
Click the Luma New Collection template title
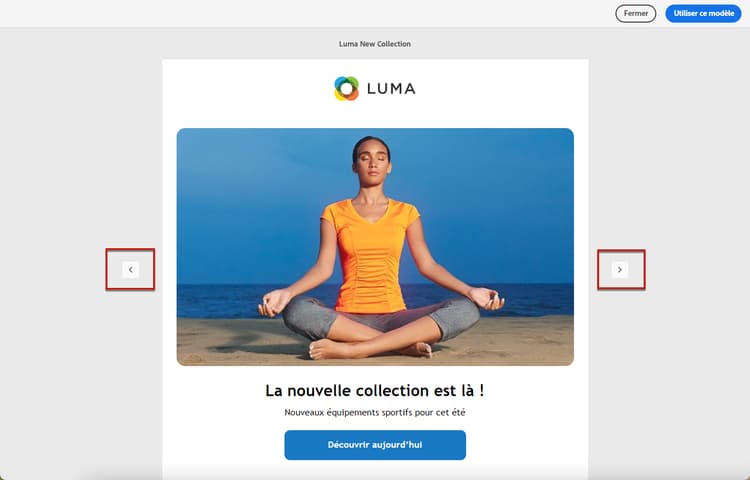click(375, 44)
